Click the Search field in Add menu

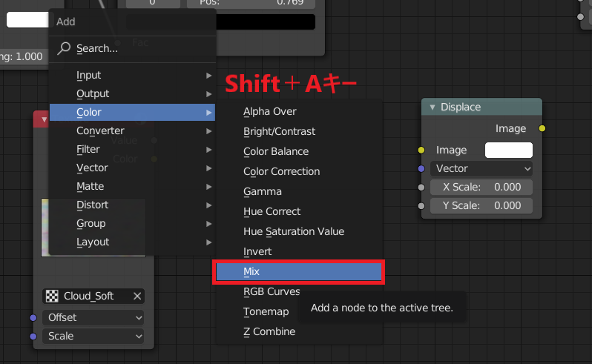pos(132,48)
